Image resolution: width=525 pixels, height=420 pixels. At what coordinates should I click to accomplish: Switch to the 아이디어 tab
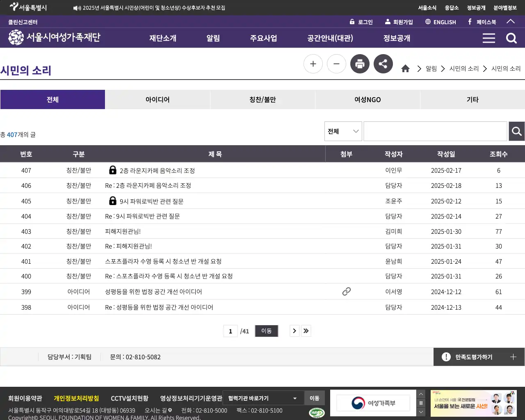(x=157, y=99)
